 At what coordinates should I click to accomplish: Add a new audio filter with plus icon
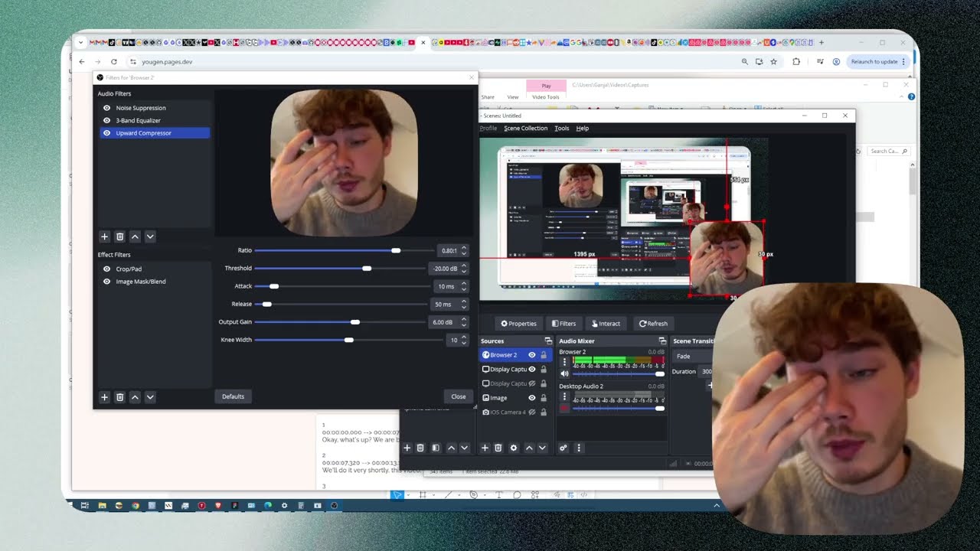105,237
